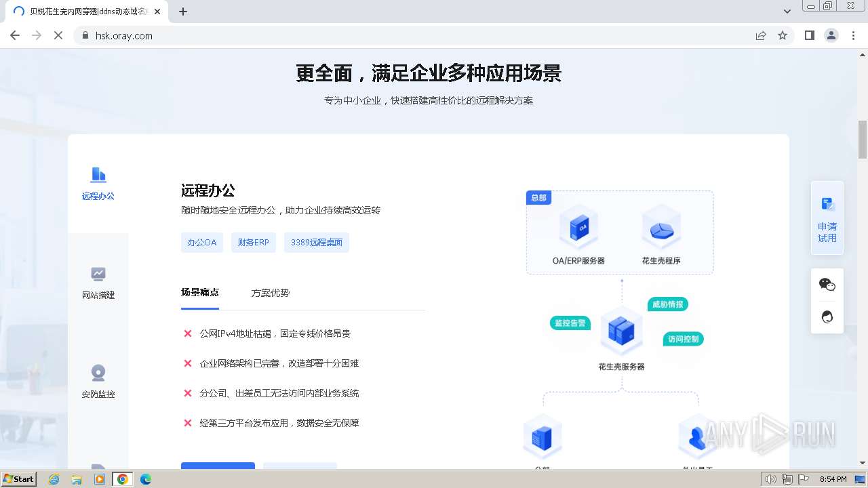This screenshot has width=868, height=488.
Task: Click the page vertical scrollbar thumb
Action: click(x=863, y=139)
